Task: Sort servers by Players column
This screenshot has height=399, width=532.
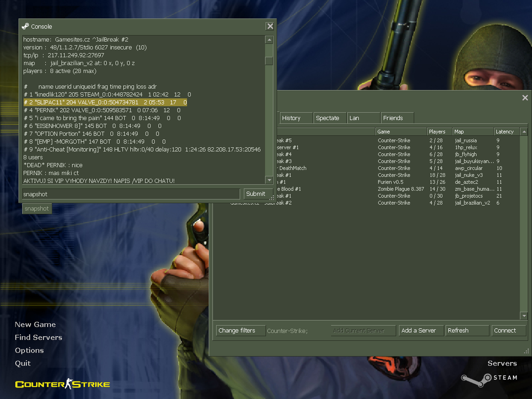Action: click(440, 132)
